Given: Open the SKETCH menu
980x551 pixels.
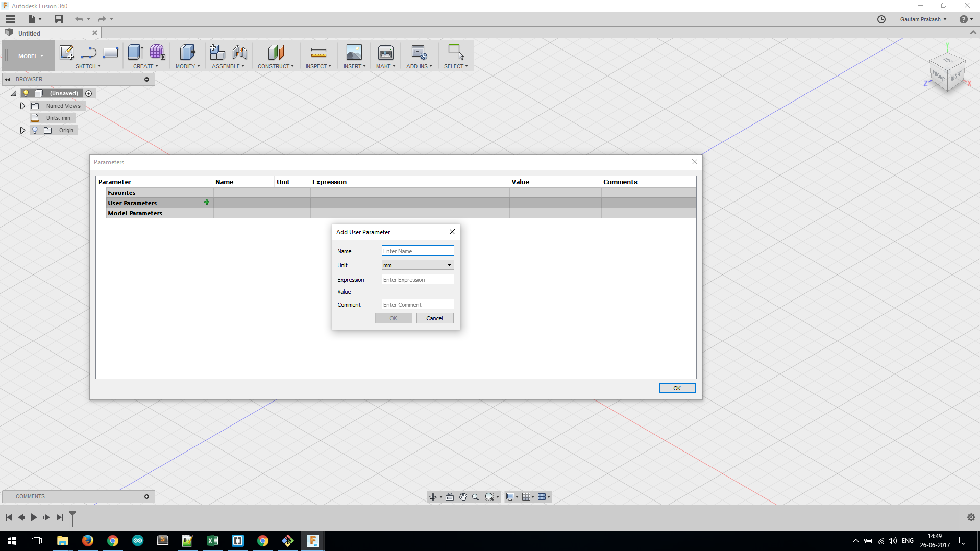Looking at the screenshot, I should (88, 66).
